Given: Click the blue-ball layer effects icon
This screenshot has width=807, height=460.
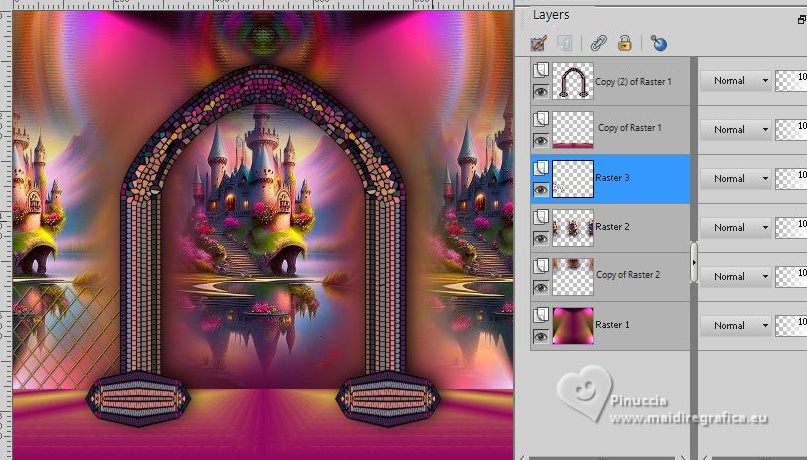Looking at the screenshot, I should [x=658, y=43].
